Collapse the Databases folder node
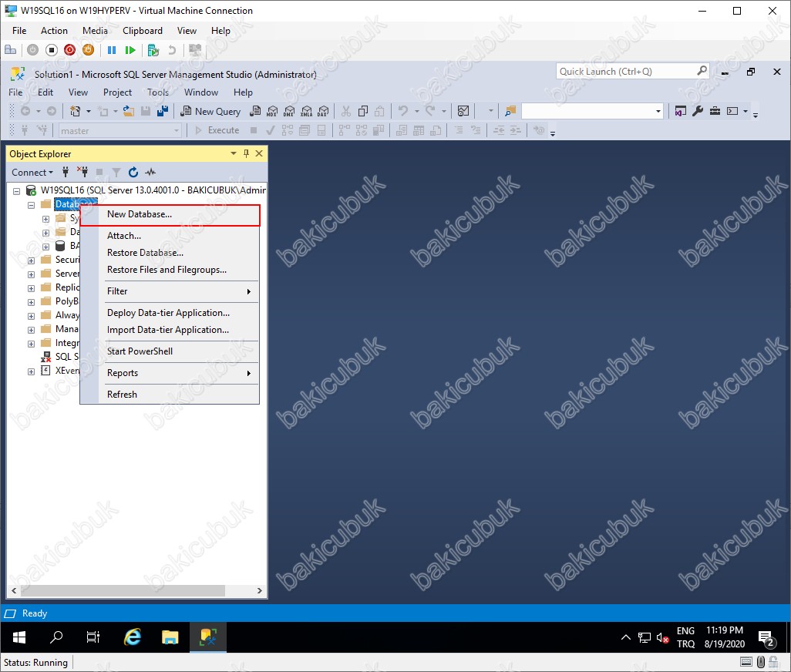This screenshot has height=672, width=791. coord(32,205)
